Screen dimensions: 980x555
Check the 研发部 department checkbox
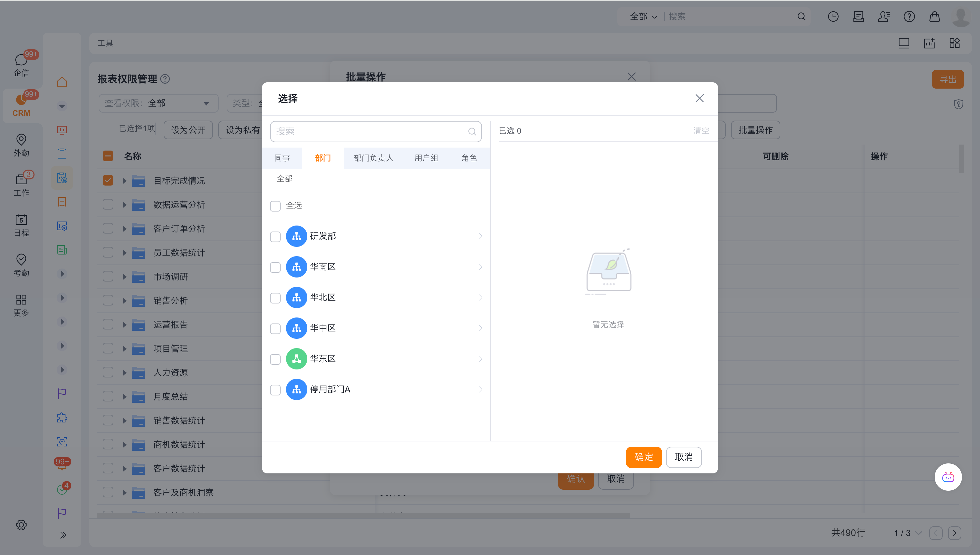[x=275, y=236]
